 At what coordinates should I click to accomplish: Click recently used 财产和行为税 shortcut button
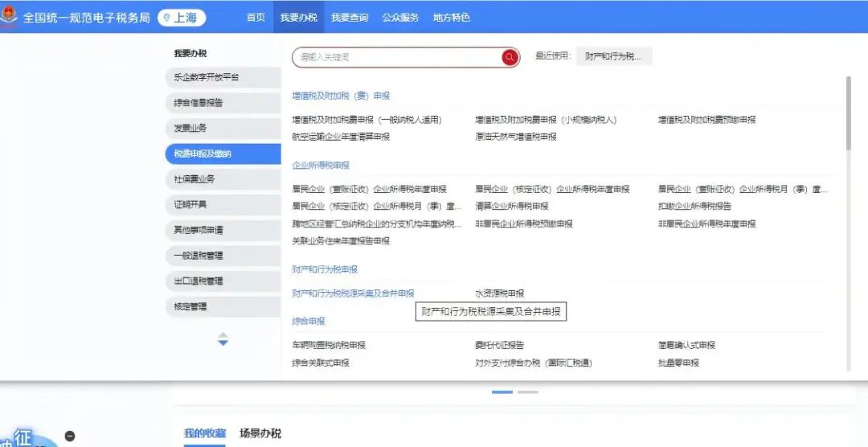click(x=613, y=57)
